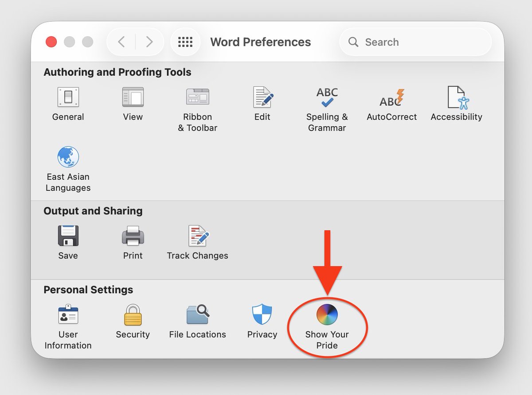Open Privacy preferences

click(262, 321)
